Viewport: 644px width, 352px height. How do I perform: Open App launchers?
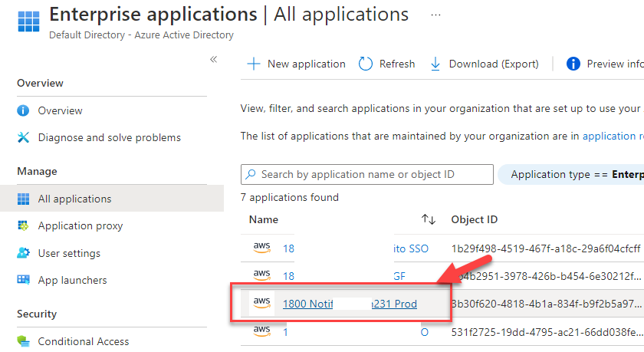click(72, 280)
